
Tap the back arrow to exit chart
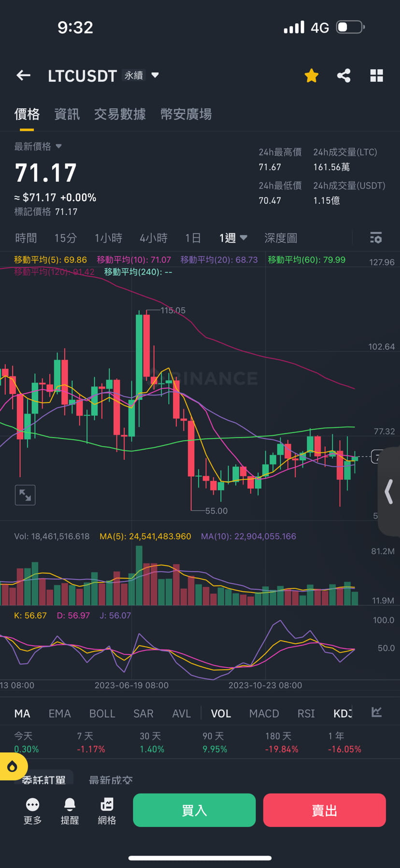pos(23,75)
